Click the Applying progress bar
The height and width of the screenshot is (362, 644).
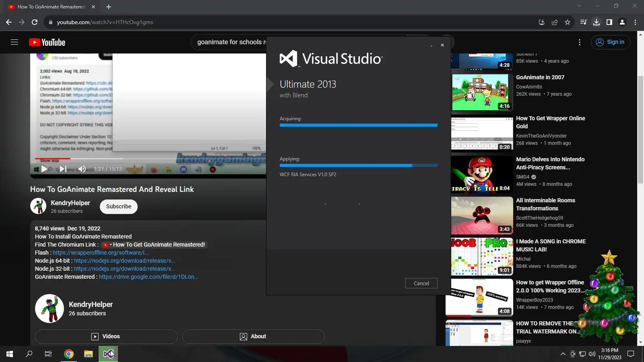tap(359, 165)
